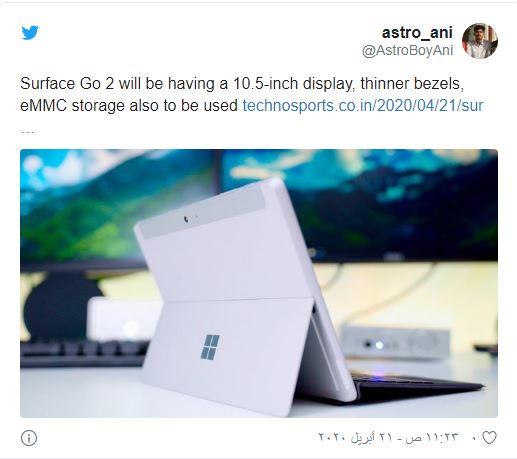Follow the technosports.co.in article link

pyautogui.click(x=363, y=106)
